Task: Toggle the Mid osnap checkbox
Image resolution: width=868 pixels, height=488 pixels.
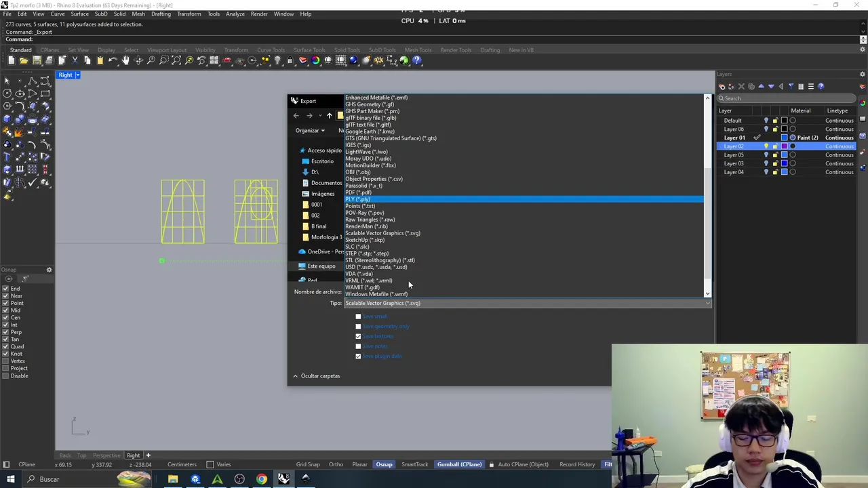Action: [x=5, y=310]
